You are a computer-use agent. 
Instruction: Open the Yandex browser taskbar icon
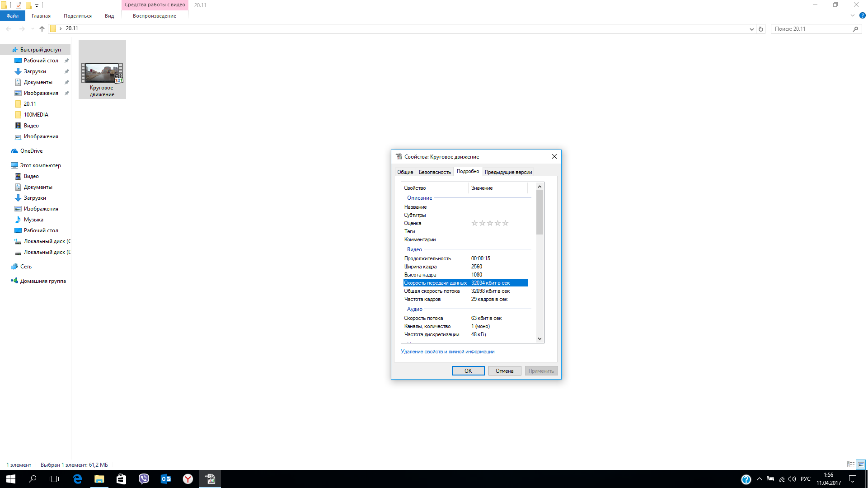click(x=188, y=479)
